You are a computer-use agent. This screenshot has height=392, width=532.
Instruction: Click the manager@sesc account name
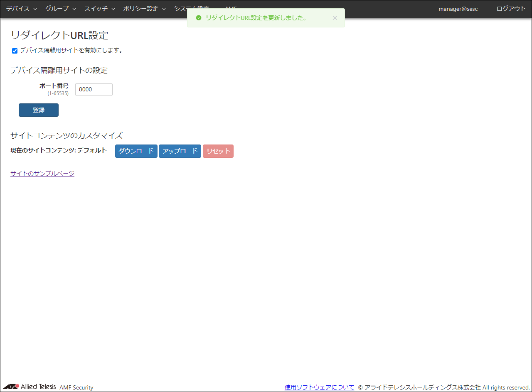tap(458, 9)
